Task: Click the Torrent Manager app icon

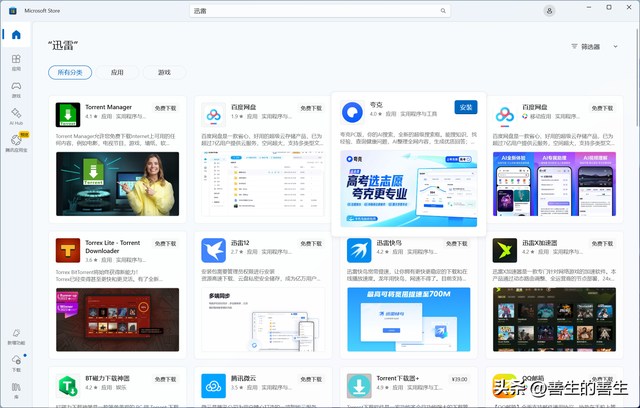Action: pos(68,115)
